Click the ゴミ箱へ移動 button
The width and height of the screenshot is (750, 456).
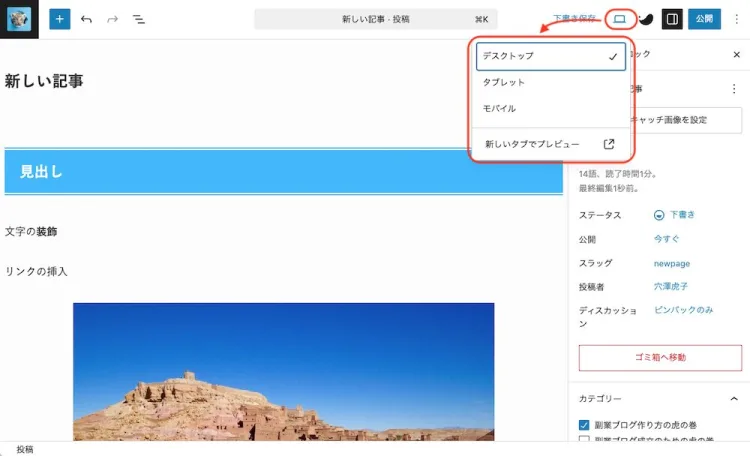(x=660, y=357)
